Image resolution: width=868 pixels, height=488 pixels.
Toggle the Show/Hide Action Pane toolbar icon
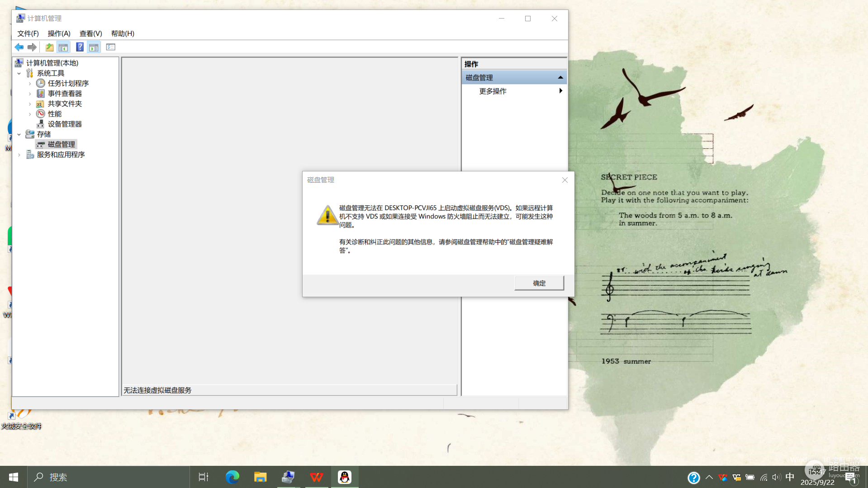pyautogui.click(x=94, y=47)
